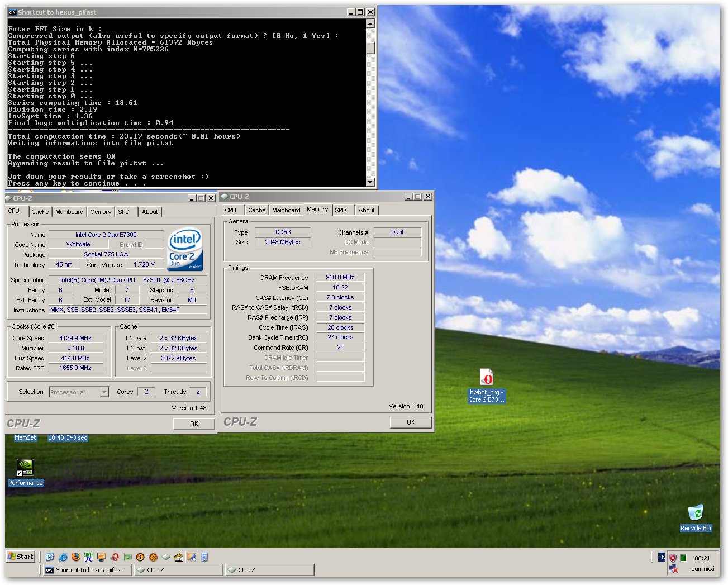Activate the second CPU-Z taskbar button
The width and height of the screenshot is (728, 585).
point(270,570)
